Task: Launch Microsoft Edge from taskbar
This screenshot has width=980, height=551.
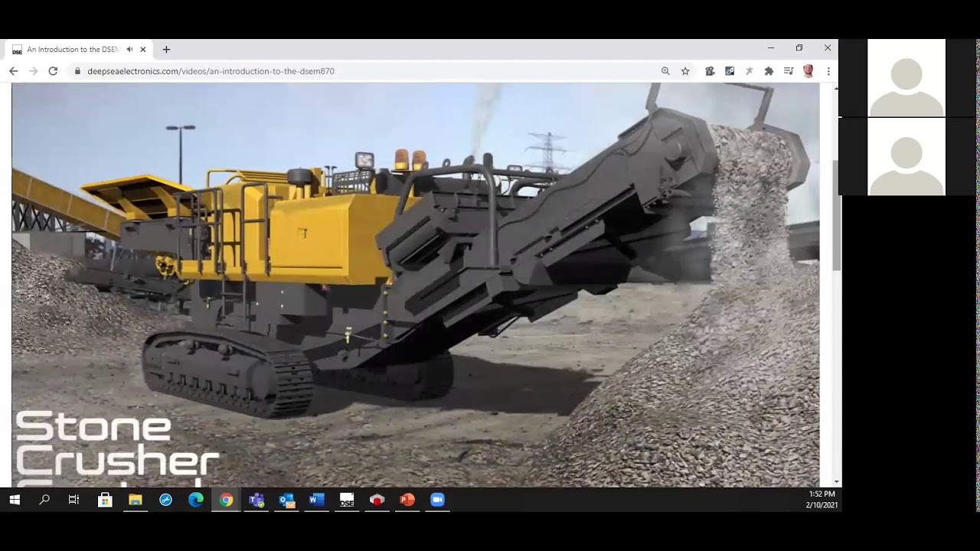Action: click(196, 500)
